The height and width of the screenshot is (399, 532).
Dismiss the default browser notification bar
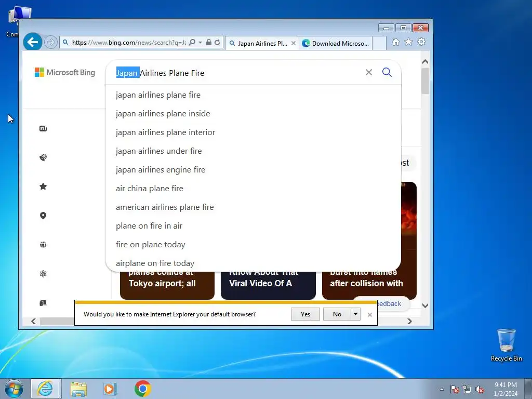(370, 314)
